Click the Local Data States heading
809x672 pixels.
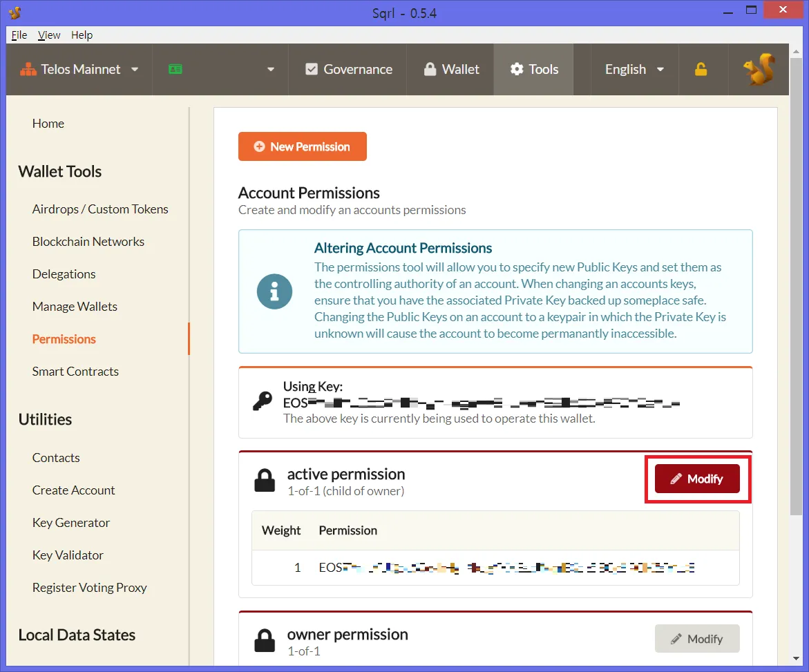[x=77, y=635]
